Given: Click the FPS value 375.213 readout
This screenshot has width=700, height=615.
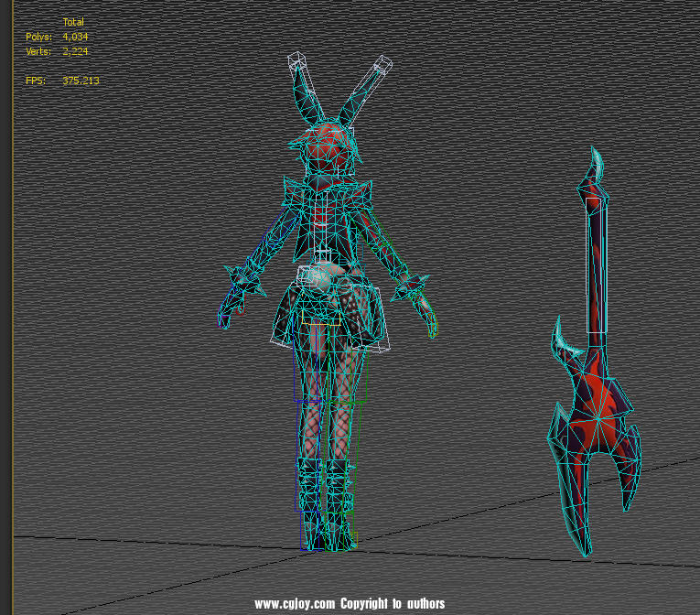Looking at the screenshot, I should coord(81,81).
